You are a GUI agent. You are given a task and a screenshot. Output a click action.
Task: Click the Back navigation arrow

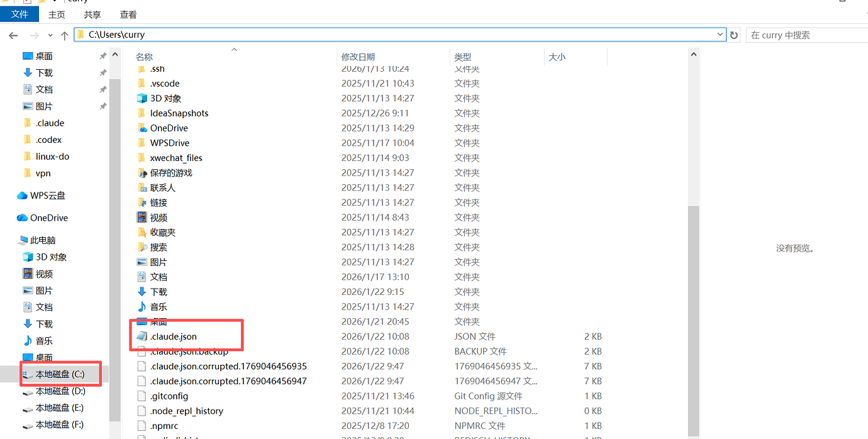coord(13,35)
